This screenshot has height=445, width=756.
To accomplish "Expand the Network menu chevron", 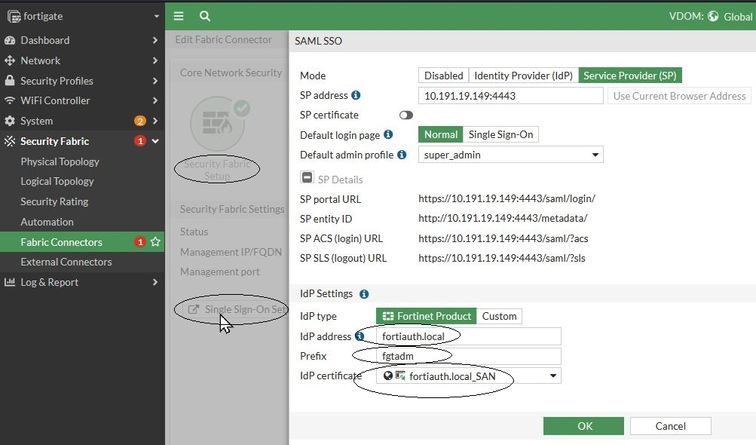I will tap(155, 61).
